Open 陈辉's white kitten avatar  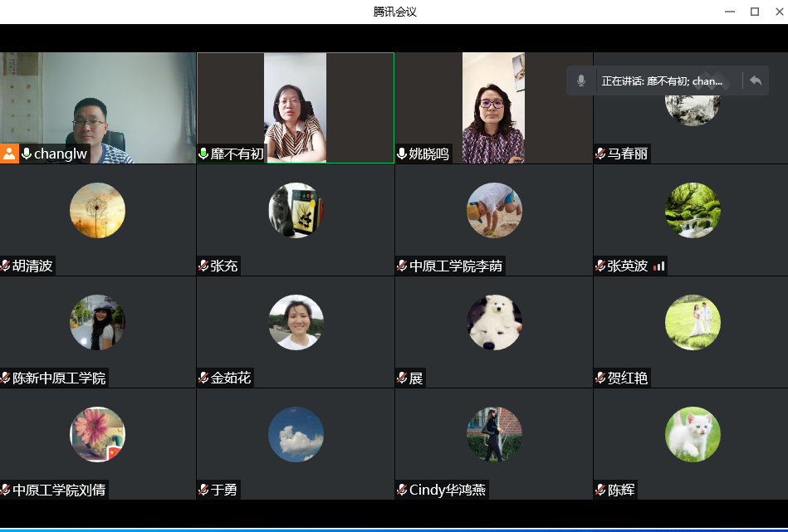coord(693,434)
